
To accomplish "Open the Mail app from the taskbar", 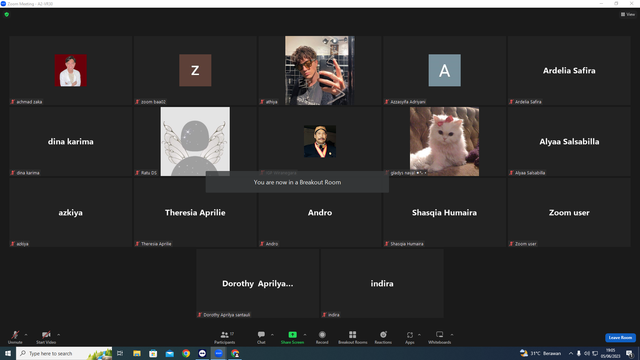I will [x=169, y=353].
